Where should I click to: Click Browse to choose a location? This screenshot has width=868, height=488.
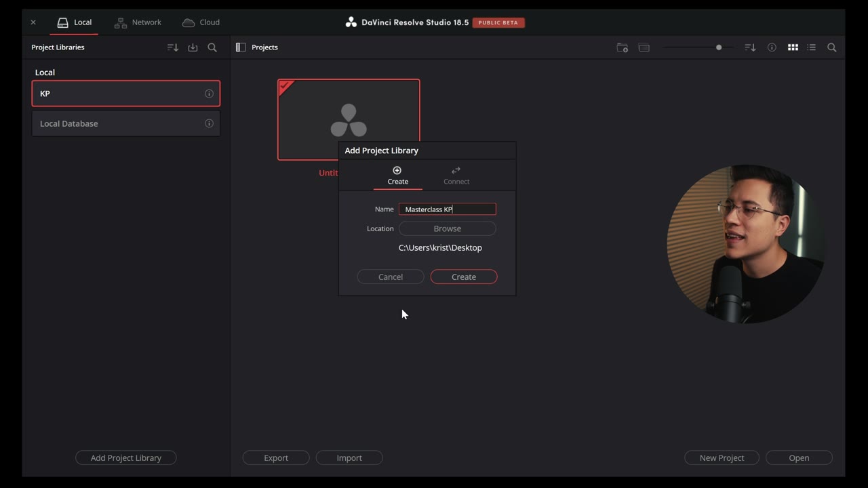coord(448,228)
